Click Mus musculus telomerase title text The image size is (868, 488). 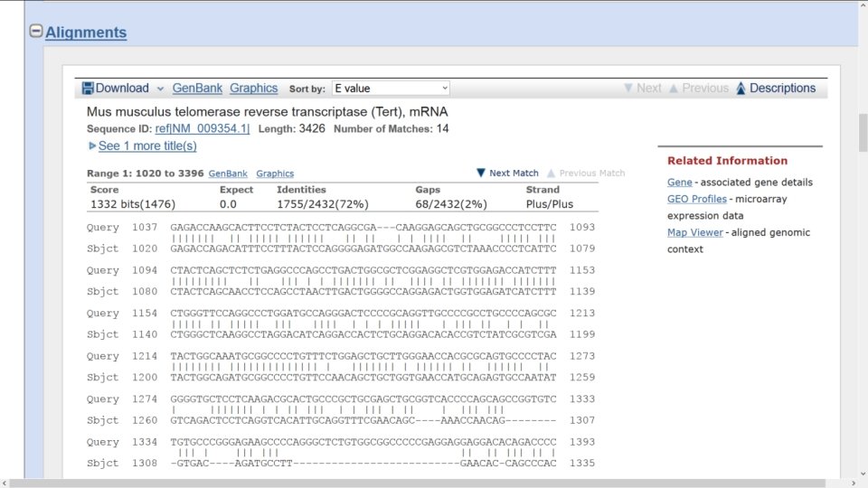coord(268,112)
